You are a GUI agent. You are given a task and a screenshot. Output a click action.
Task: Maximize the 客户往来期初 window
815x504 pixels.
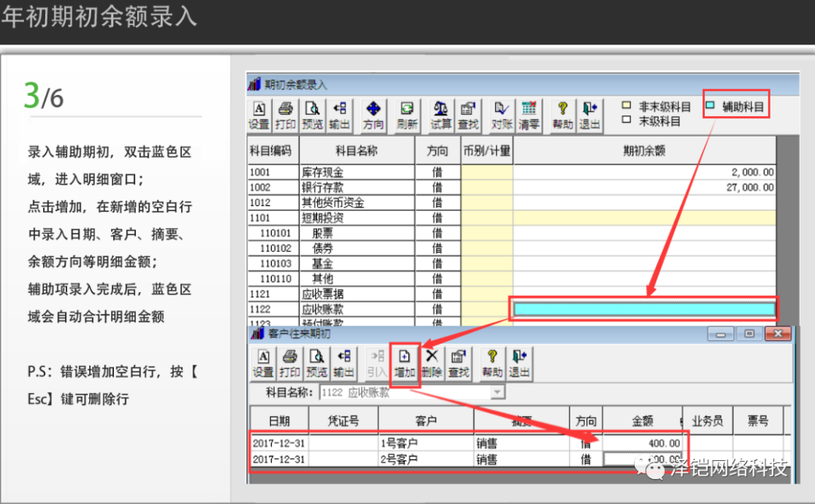click(x=749, y=333)
